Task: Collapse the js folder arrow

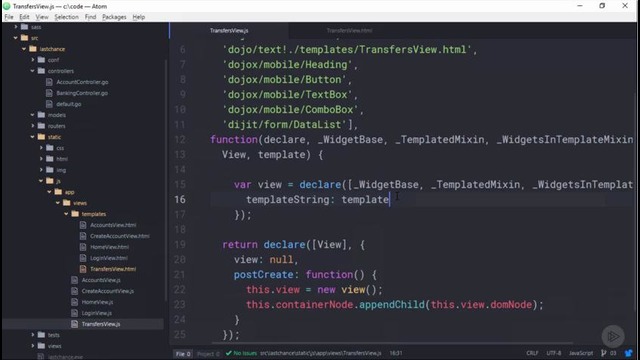Action: point(41,181)
